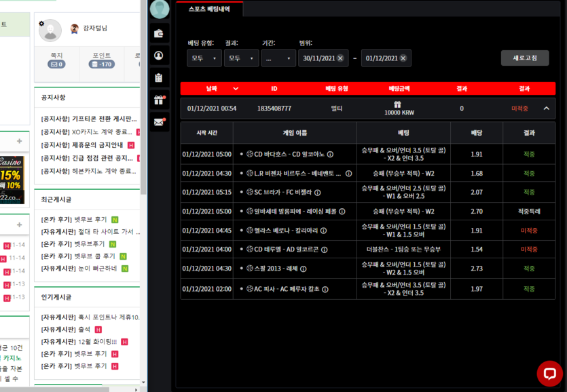Click the left page horizontal scrollbar
The image size is (567, 392).
pyautogui.click(x=54, y=389)
